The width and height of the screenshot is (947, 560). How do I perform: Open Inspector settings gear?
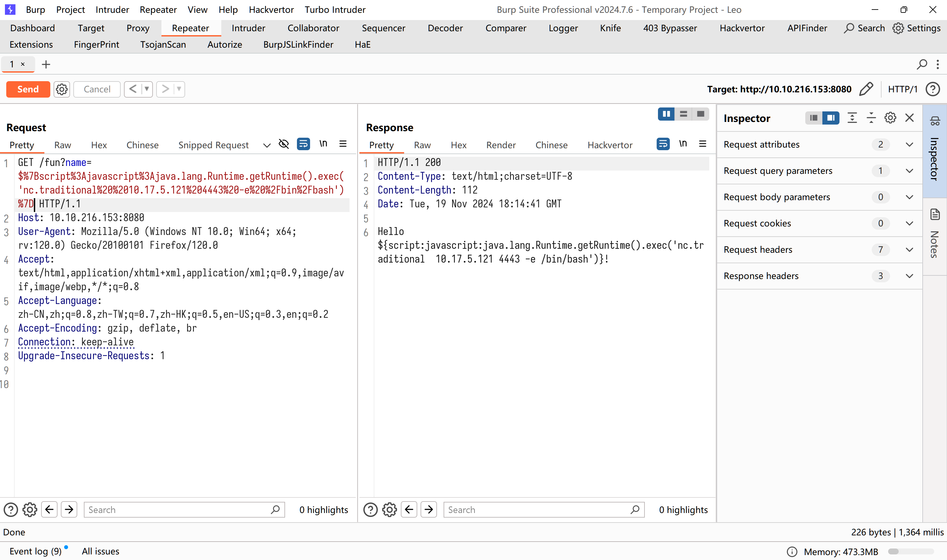(890, 118)
